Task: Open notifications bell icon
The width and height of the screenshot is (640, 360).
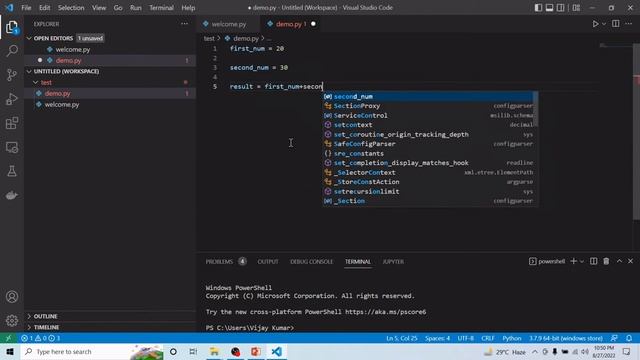Action: pyautogui.click(x=629, y=338)
